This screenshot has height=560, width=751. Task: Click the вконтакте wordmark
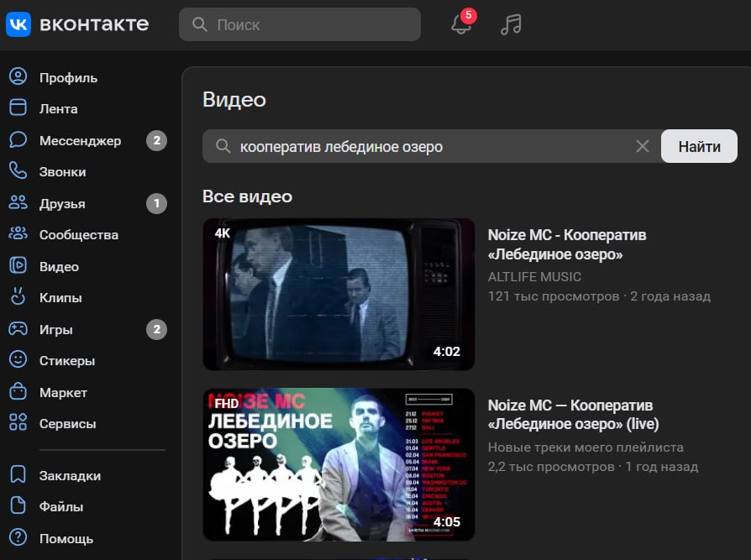(x=94, y=24)
